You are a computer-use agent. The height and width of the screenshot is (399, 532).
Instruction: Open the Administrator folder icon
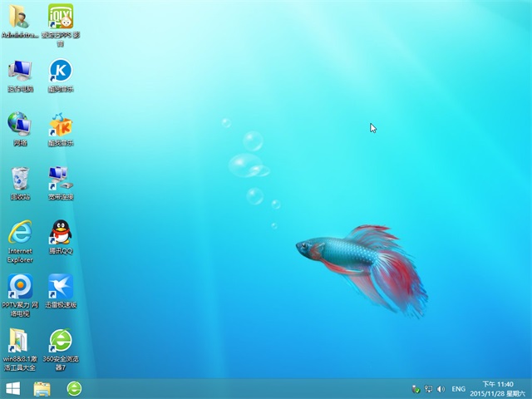coord(19,17)
